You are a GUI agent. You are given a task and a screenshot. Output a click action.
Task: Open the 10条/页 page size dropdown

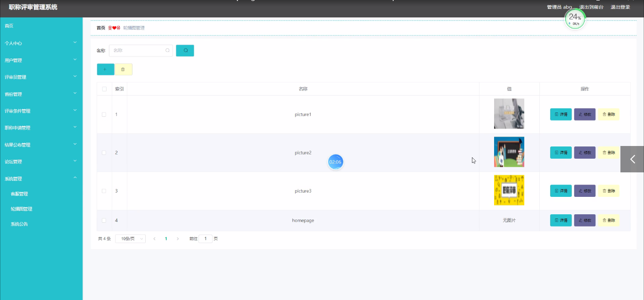click(x=130, y=239)
